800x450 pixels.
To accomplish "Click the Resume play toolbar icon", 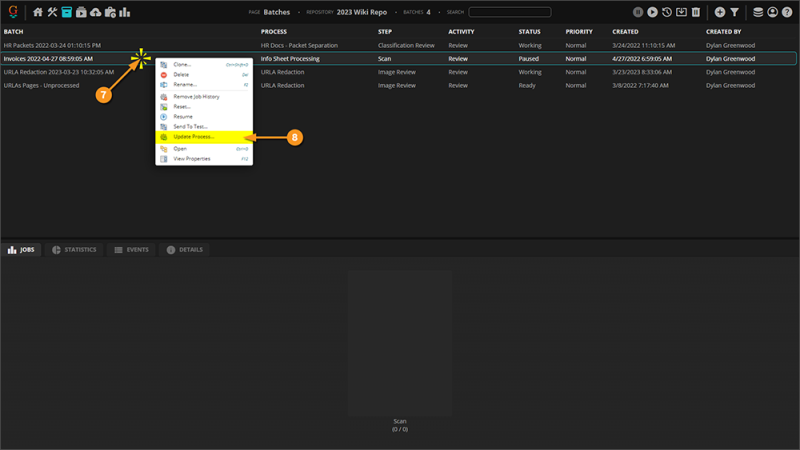I will click(x=652, y=12).
